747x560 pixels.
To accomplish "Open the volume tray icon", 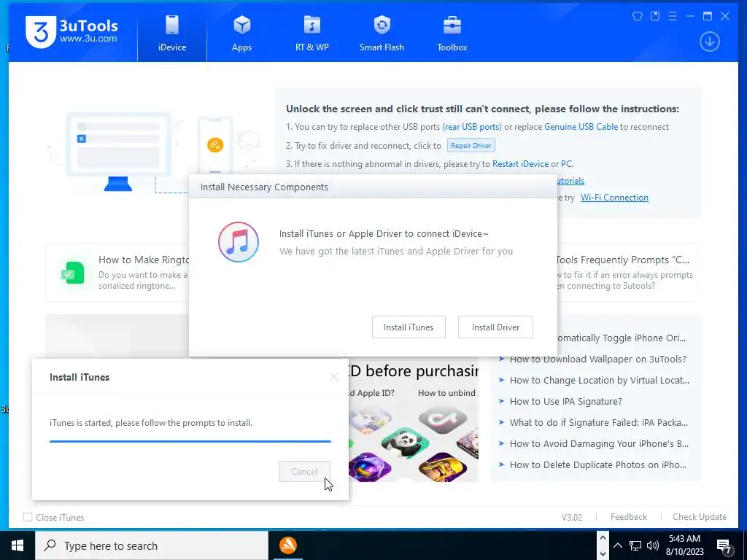I will 653,545.
